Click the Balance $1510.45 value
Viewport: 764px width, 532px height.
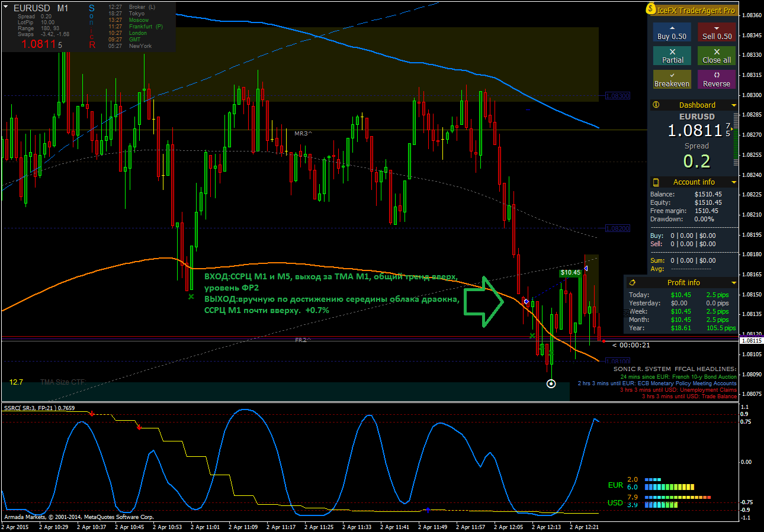[708, 194]
